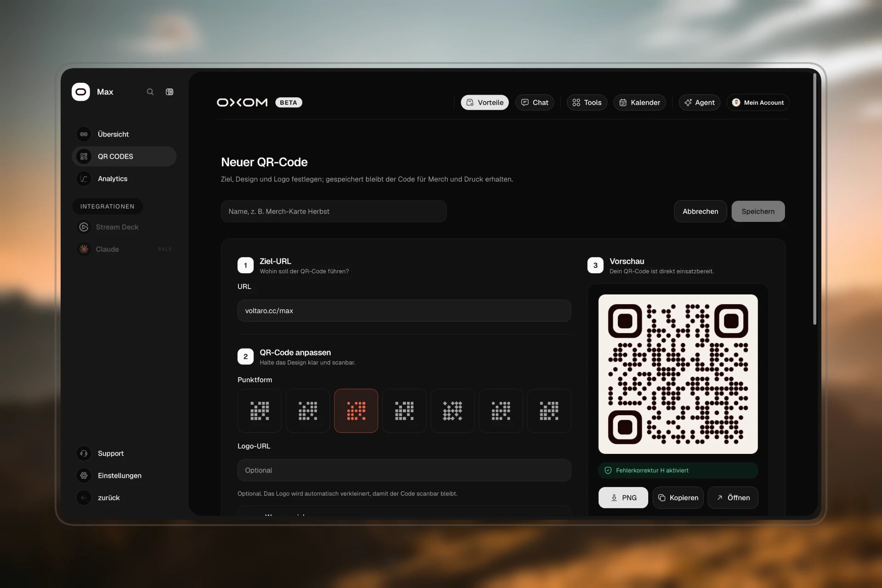Open the Kalender tab
882x588 pixels.
(639, 102)
